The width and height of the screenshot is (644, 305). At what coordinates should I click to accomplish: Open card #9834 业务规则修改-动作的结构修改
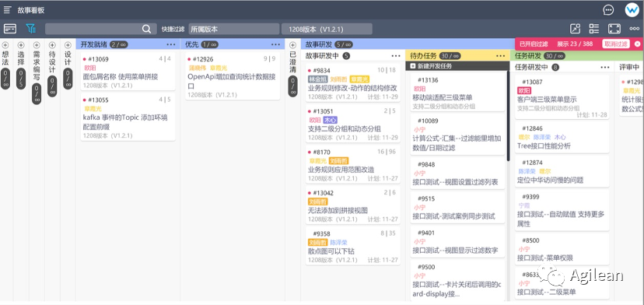click(x=353, y=82)
